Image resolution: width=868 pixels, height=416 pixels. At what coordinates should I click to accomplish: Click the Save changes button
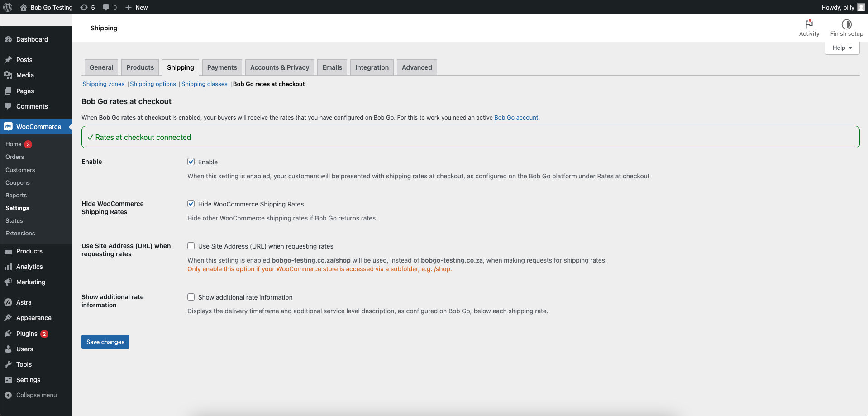click(x=105, y=342)
